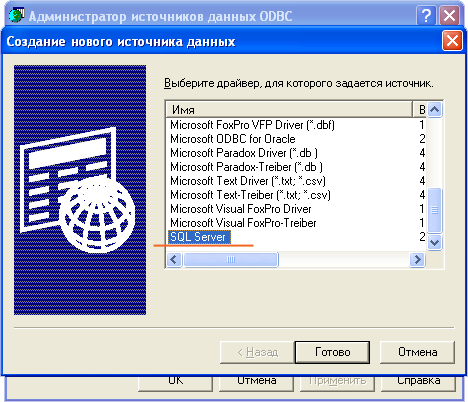This screenshot has width=468, height=402.
Task: Click the Справка button
Action: [418, 382]
